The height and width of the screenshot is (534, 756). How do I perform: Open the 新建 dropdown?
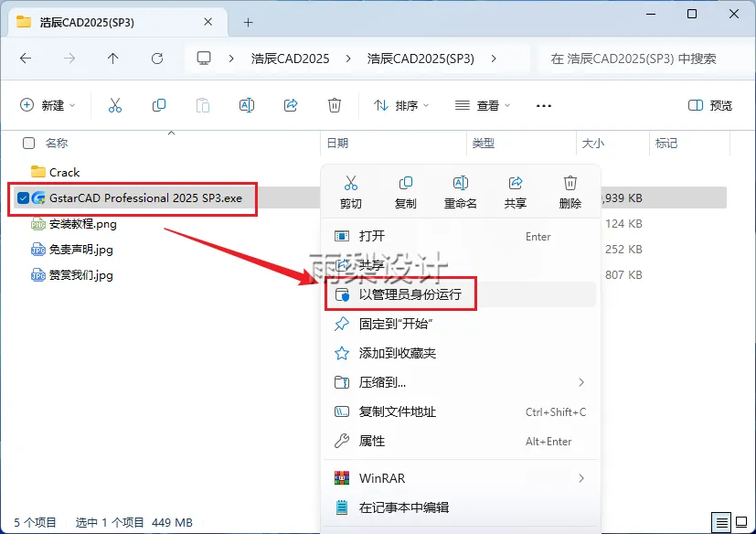click(x=48, y=105)
